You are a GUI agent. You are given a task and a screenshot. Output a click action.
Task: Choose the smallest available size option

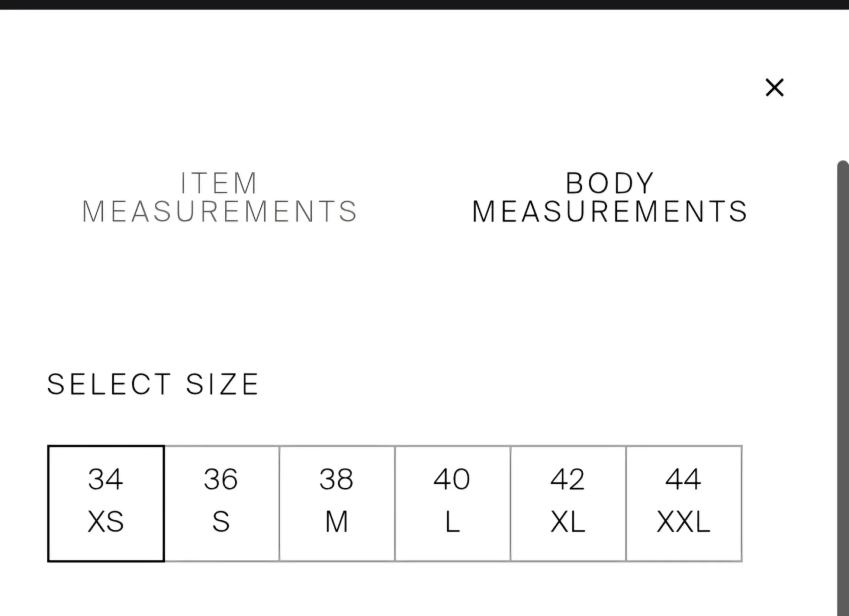point(106,503)
